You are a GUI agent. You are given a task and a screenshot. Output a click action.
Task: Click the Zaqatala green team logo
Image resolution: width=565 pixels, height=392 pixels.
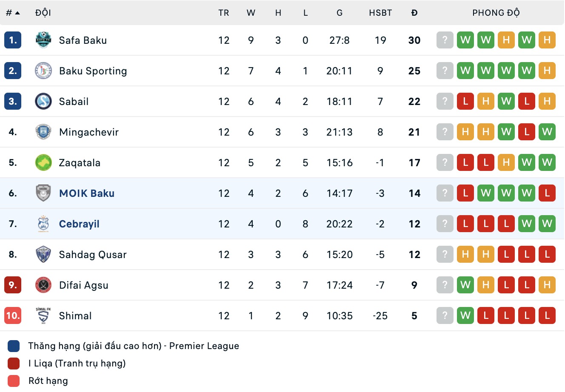[x=43, y=163]
